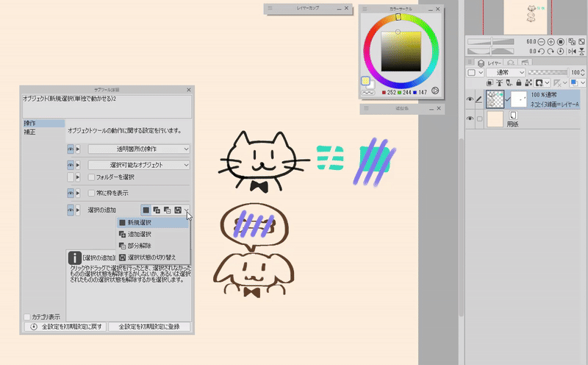This screenshot has width=588, height=365.
Task: Expand arrow beside 選択の追加
Action: tap(78, 210)
